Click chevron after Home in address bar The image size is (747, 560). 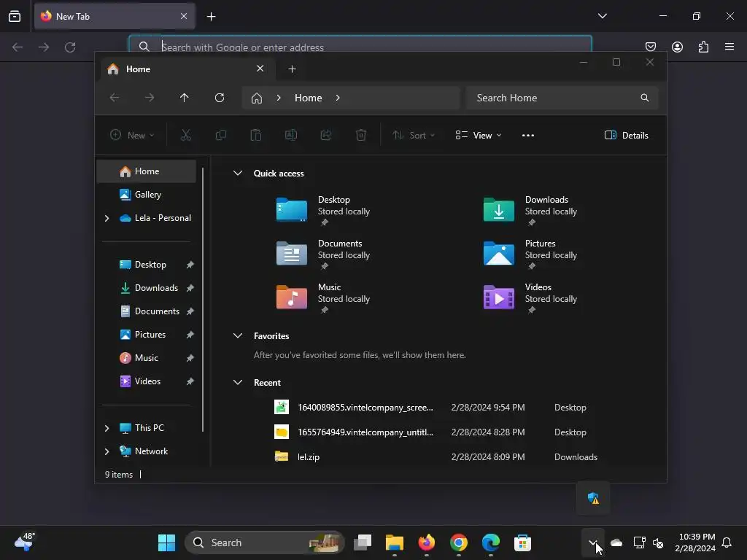(338, 98)
